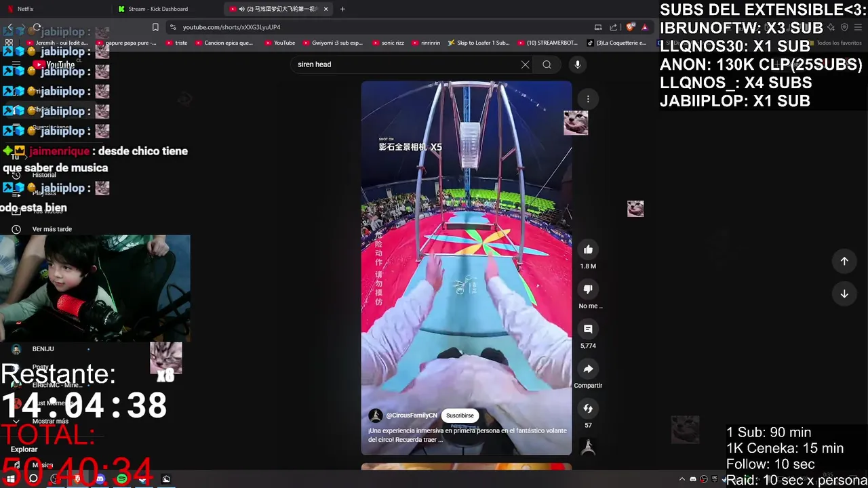Viewport: 868px width, 488px height.
Task: Close the YouTube Shorts tab
Action: (326, 9)
